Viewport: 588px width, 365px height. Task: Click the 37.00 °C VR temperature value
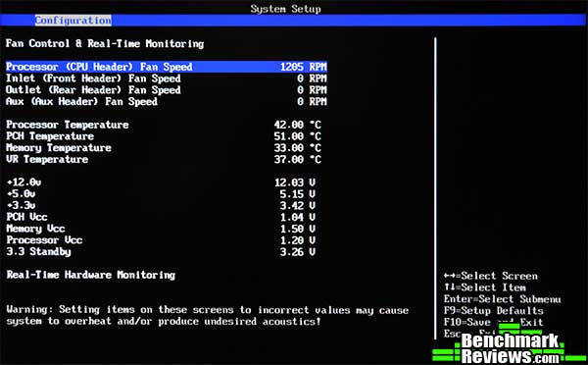pos(298,160)
